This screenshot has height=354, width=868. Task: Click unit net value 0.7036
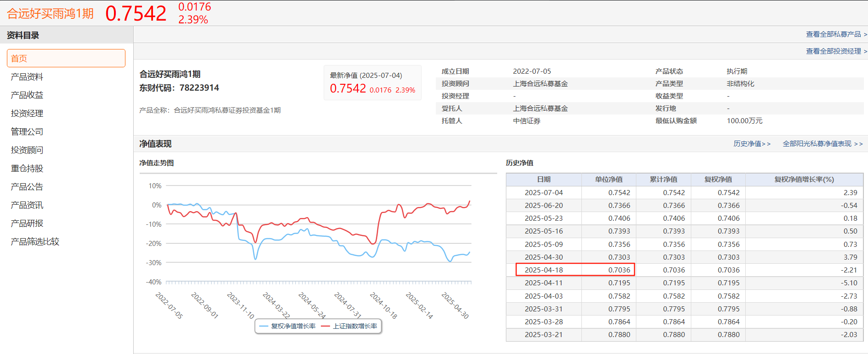(x=619, y=270)
